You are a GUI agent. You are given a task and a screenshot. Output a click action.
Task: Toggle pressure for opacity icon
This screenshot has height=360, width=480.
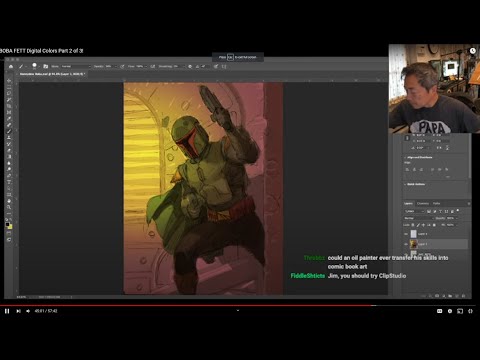122,66
